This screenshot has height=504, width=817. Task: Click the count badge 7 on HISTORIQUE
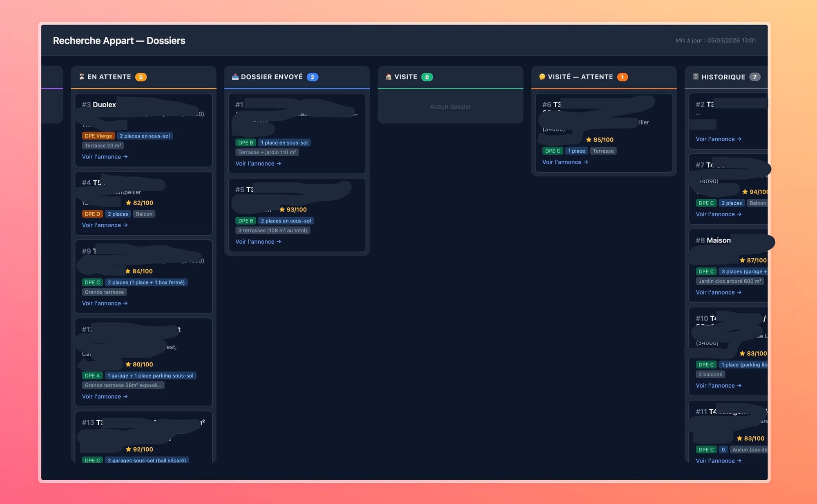755,77
